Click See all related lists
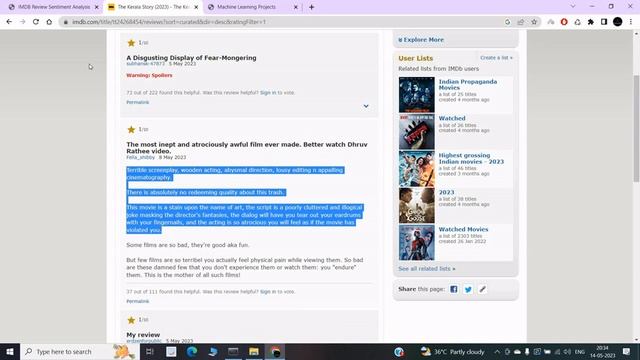 427,269
